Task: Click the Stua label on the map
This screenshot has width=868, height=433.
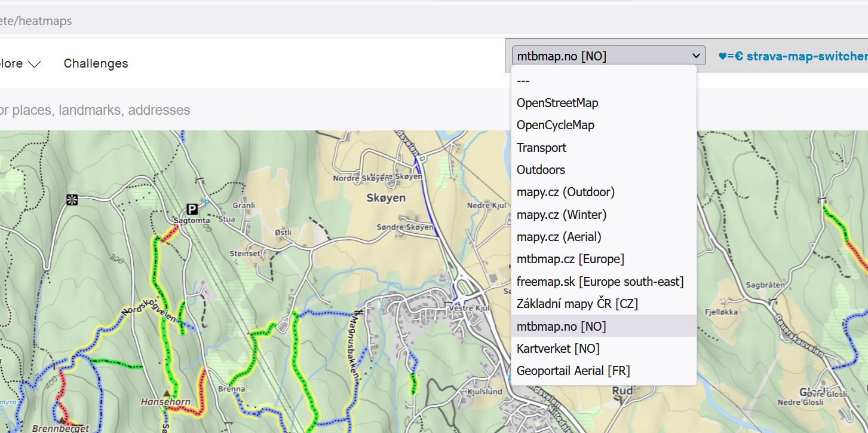Action: coord(227,219)
